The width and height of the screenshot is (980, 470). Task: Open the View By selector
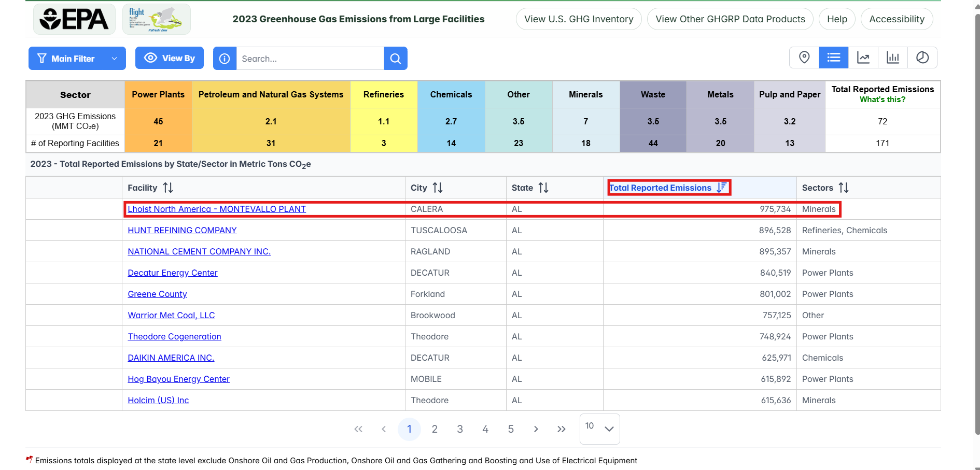coord(169,58)
